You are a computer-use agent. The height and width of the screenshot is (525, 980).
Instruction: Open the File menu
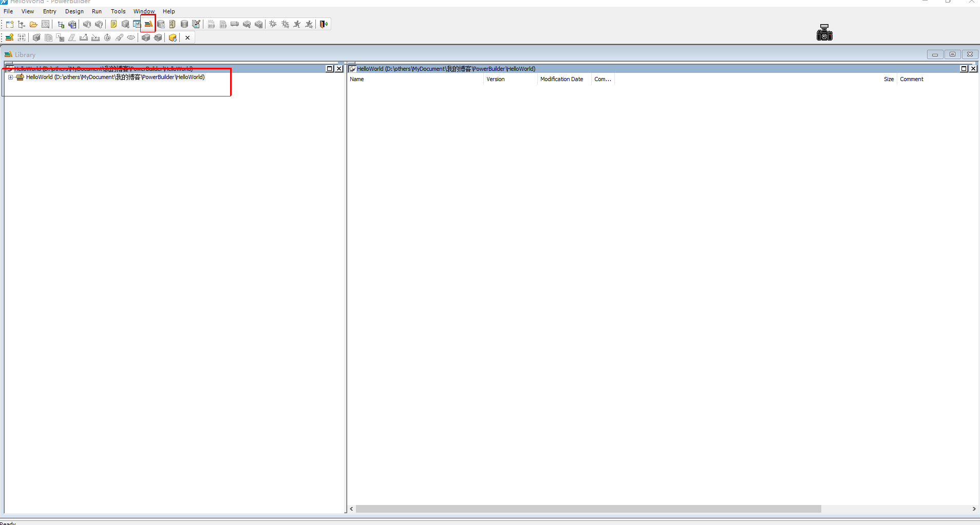8,11
